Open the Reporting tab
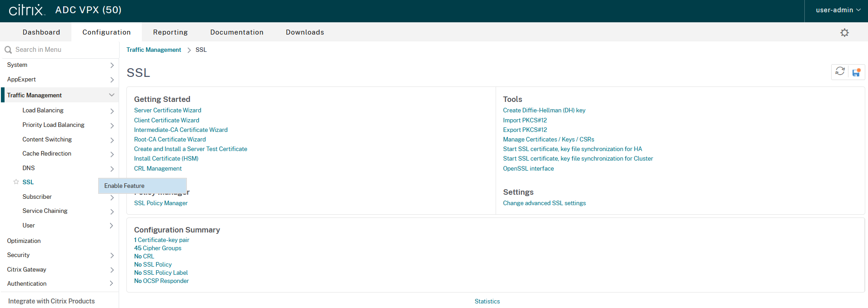This screenshot has height=308, width=868. pyautogui.click(x=171, y=32)
